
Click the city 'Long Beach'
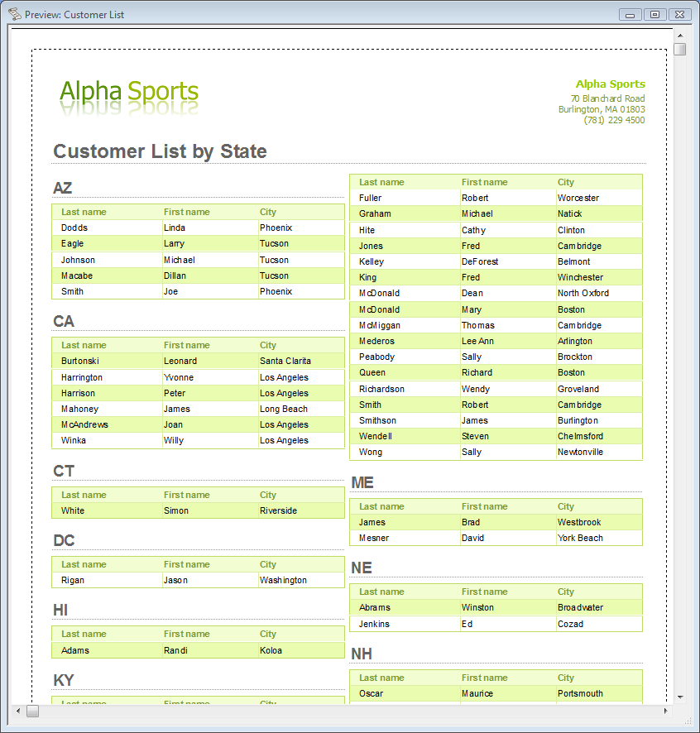[x=284, y=409]
